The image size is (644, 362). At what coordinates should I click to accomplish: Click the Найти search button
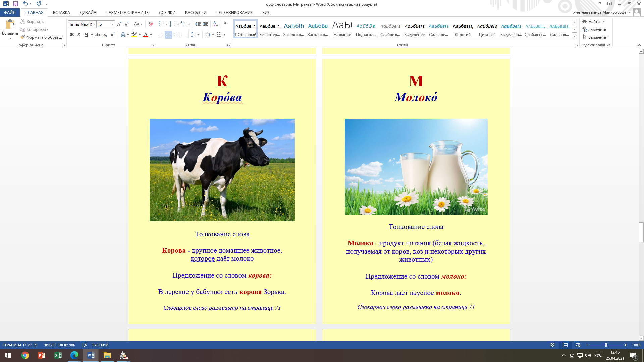click(x=592, y=22)
